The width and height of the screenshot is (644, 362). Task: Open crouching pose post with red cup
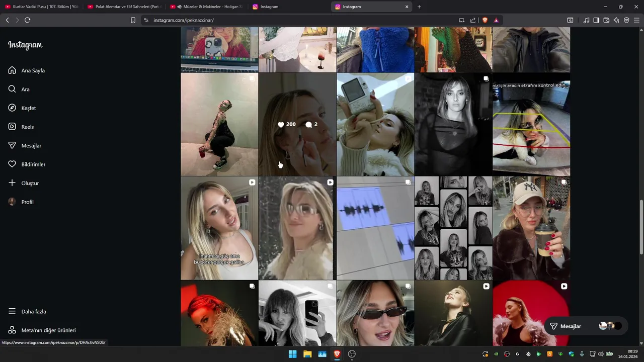point(219,124)
